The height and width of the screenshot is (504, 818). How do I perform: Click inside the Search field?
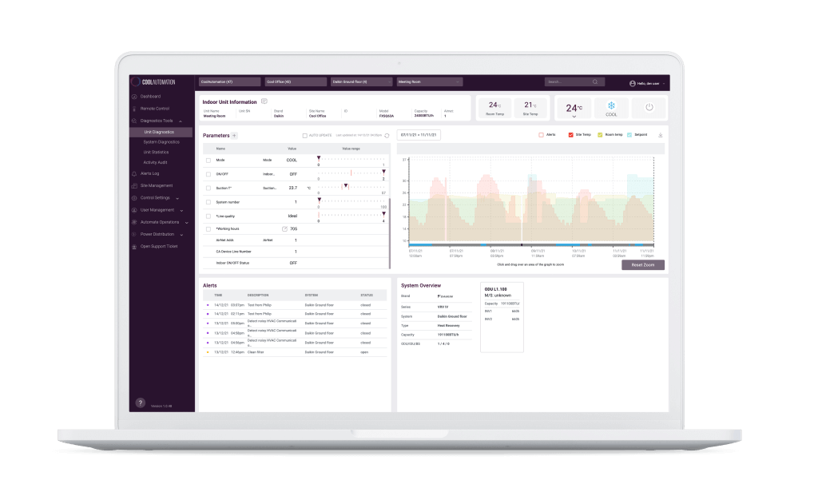click(574, 82)
